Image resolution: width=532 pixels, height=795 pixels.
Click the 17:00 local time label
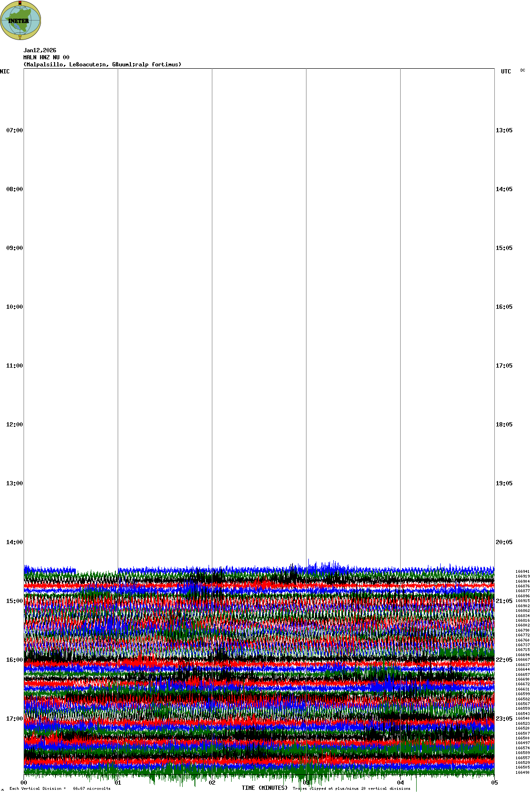[14, 719]
